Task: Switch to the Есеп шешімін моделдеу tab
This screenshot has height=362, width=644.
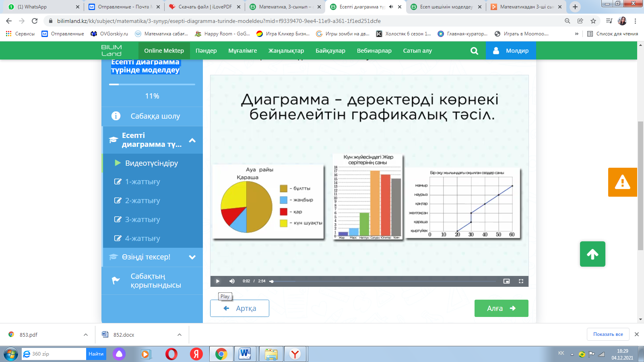Action: [446, 7]
